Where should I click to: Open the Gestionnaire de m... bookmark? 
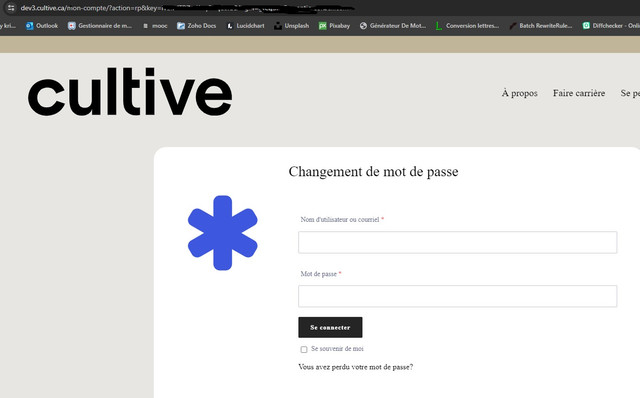tap(100, 26)
